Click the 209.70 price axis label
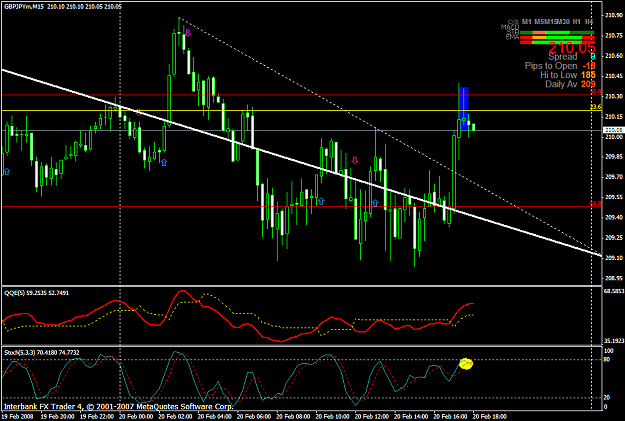 pos(613,177)
